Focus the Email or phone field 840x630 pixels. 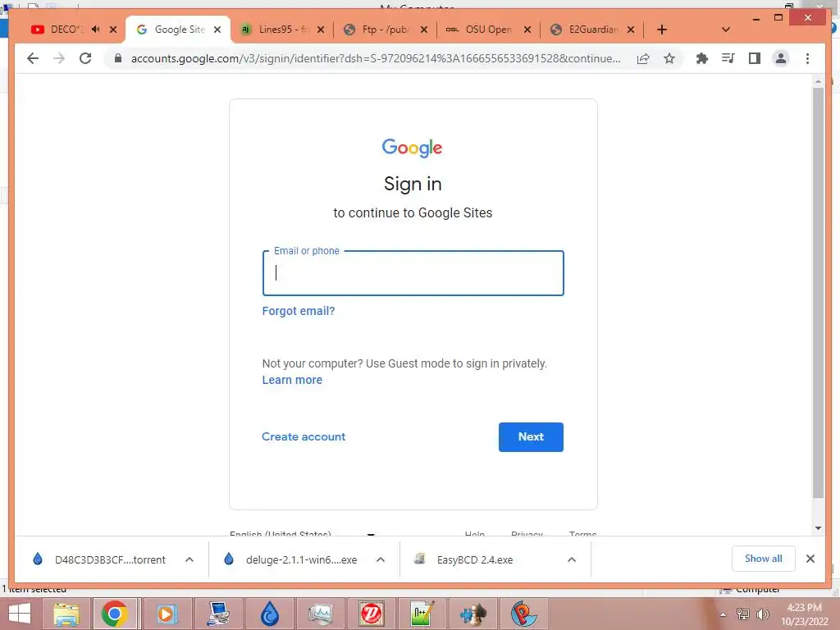pos(413,272)
